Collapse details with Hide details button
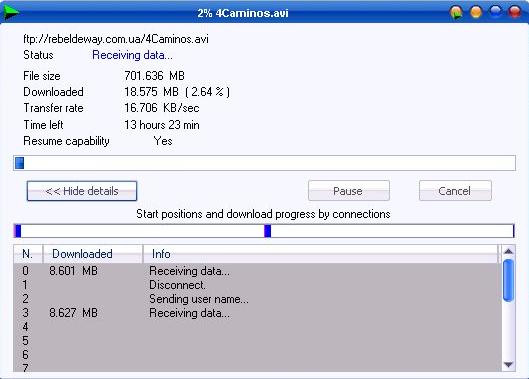 tap(82, 191)
